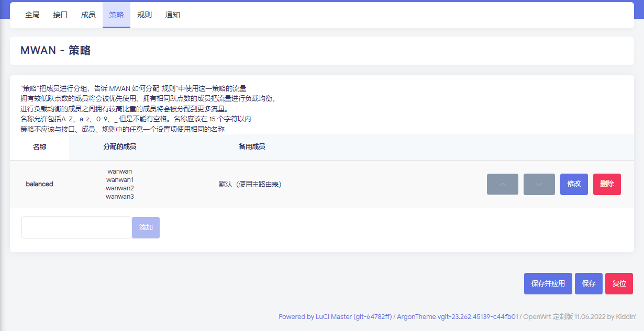Open the 全局 tab

32,15
